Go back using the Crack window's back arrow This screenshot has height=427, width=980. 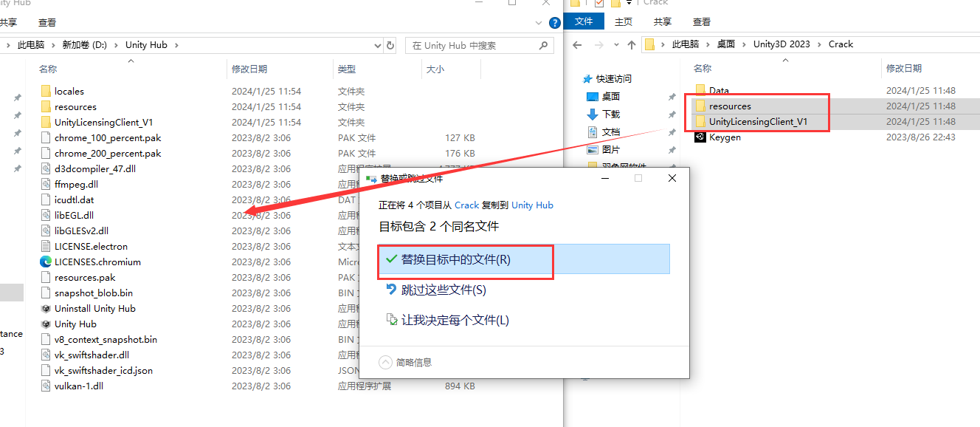(x=576, y=44)
